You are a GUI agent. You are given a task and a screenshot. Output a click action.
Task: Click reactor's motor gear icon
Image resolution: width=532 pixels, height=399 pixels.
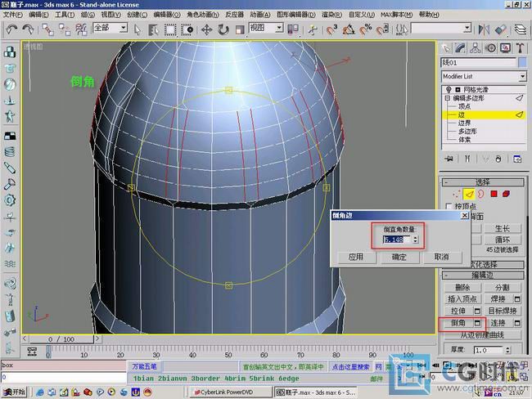pyautogui.click(x=10, y=200)
